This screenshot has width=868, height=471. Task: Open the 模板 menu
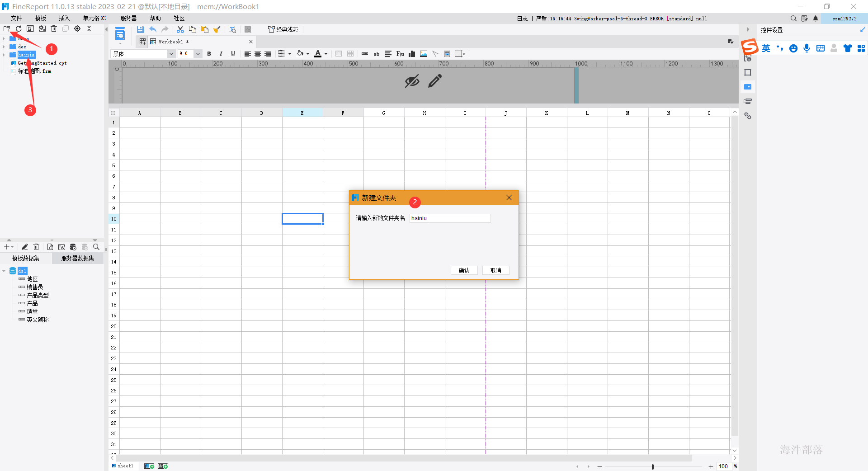41,18
